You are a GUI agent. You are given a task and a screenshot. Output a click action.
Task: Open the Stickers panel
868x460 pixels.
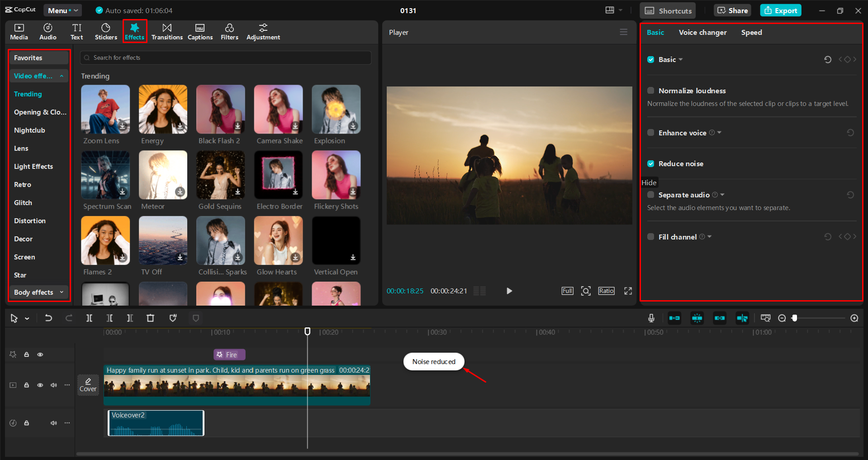(x=105, y=31)
